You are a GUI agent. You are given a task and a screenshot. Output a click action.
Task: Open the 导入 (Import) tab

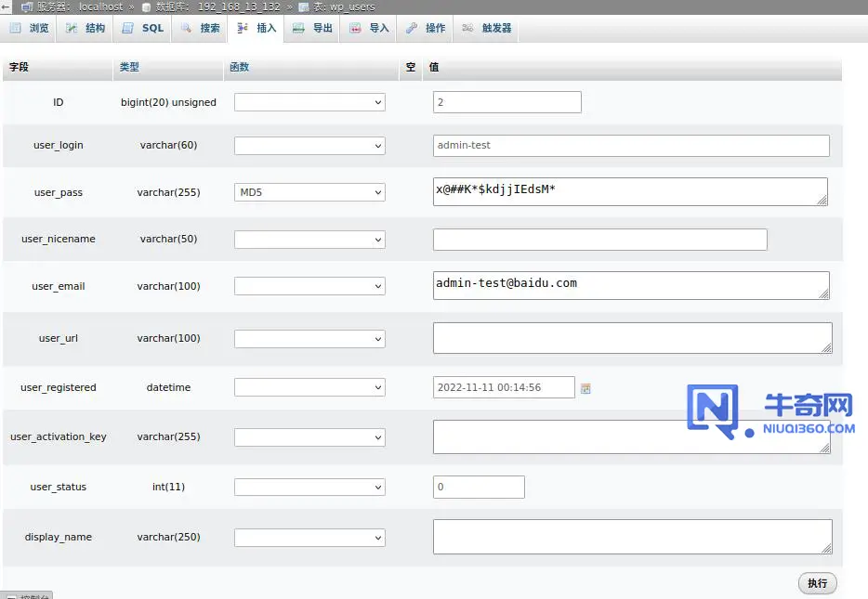tap(369, 28)
